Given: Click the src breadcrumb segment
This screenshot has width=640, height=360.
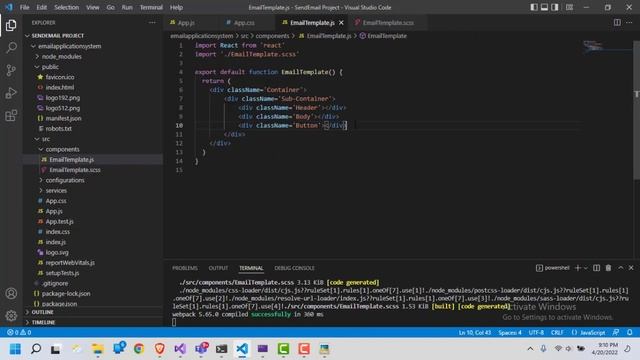Looking at the screenshot, I should coord(244,36).
